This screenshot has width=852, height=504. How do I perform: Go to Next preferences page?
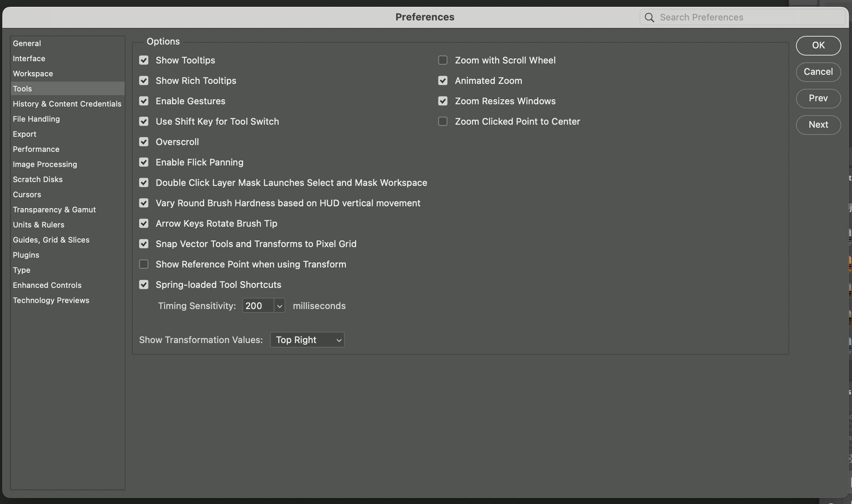click(818, 125)
